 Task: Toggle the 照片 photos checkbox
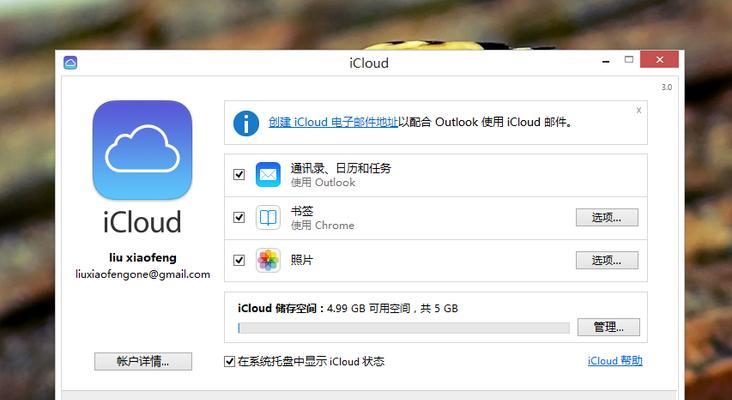click(x=239, y=260)
